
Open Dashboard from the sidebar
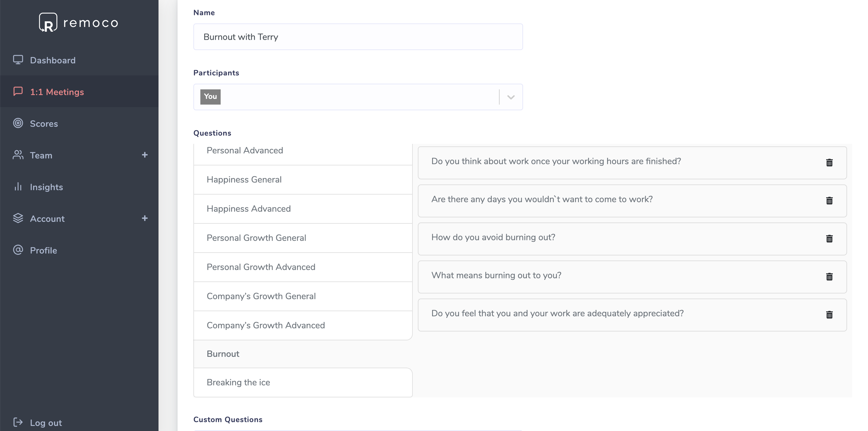[x=53, y=60]
